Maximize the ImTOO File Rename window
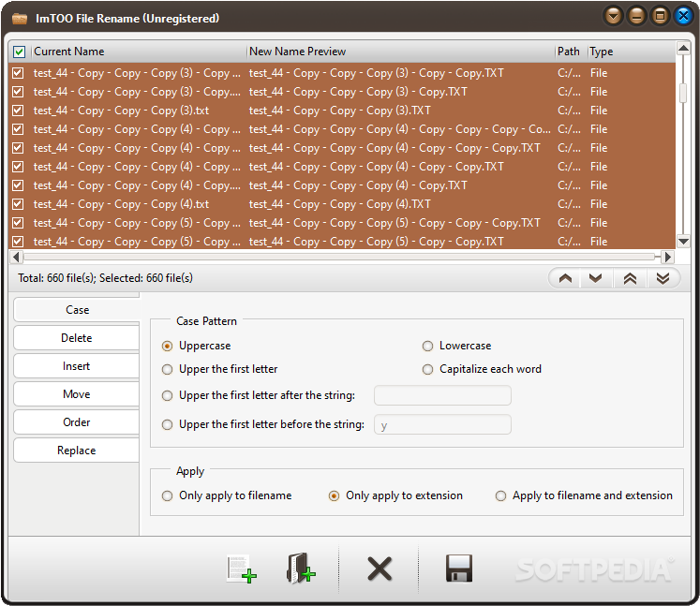 click(x=660, y=17)
